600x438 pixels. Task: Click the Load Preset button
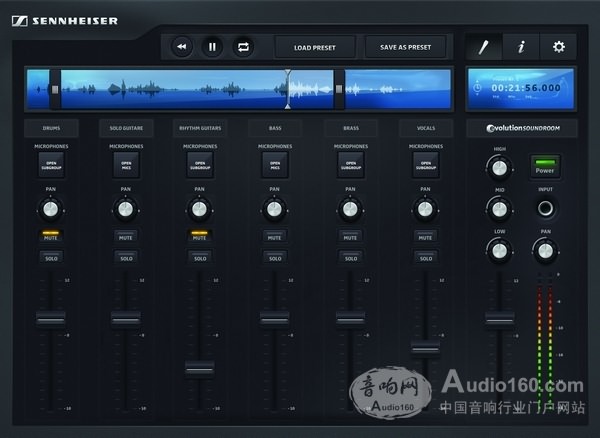click(x=315, y=47)
